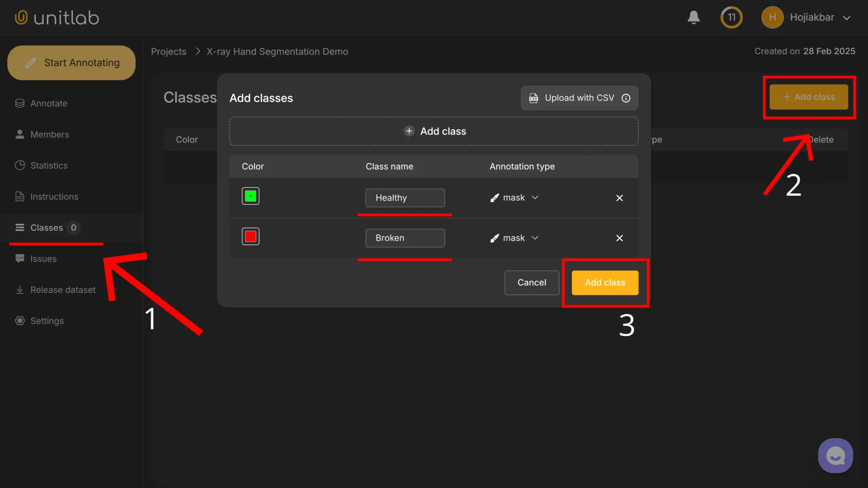Open project Settings
The width and height of the screenshot is (868, 488).
[46, 321]
